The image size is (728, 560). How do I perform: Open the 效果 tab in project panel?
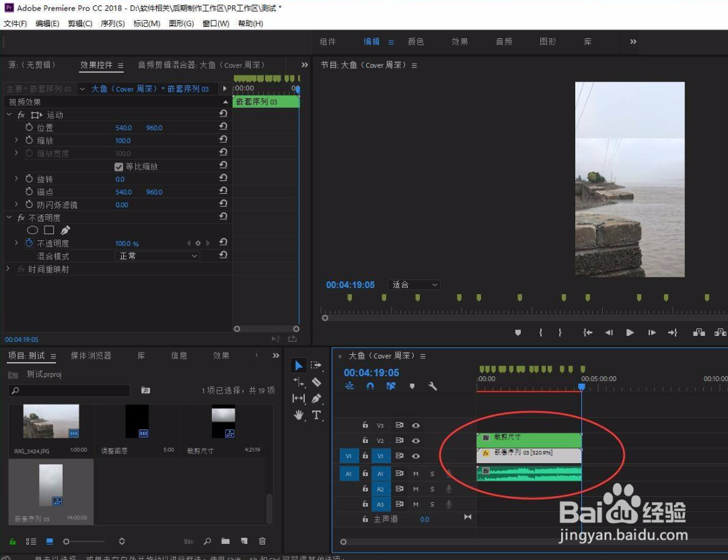click(x=221, y=355)
